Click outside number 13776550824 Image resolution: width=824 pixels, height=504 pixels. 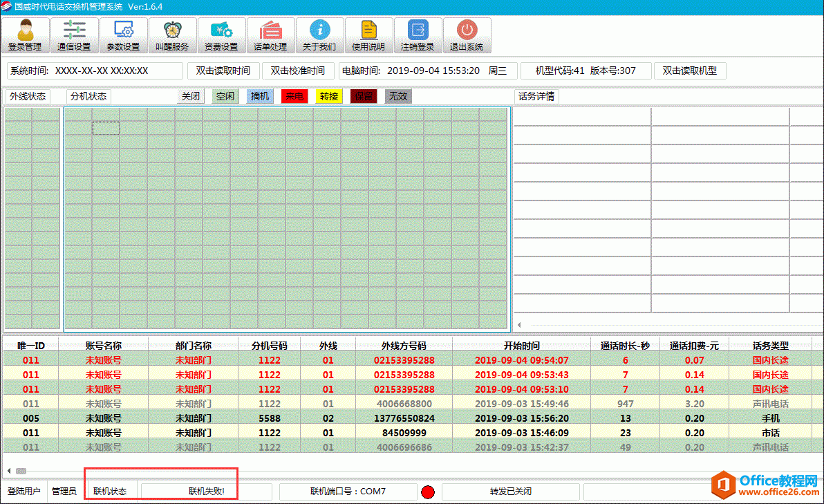404,418
